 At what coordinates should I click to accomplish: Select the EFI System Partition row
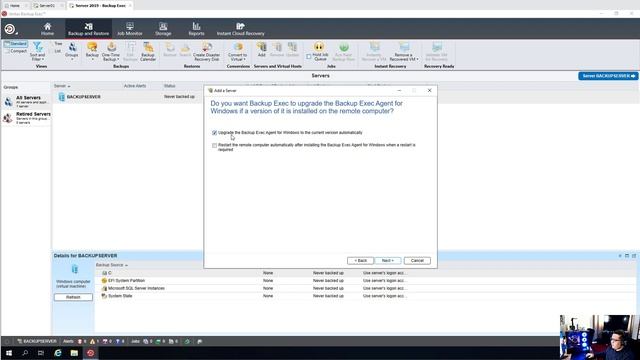click(365, 280)
